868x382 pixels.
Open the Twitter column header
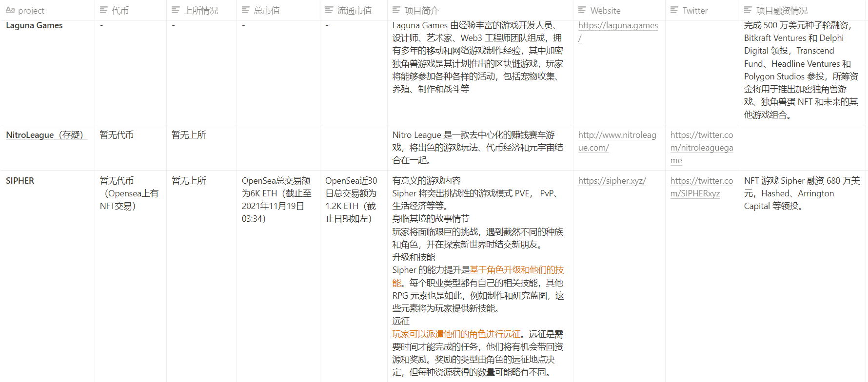click(702, 10)
